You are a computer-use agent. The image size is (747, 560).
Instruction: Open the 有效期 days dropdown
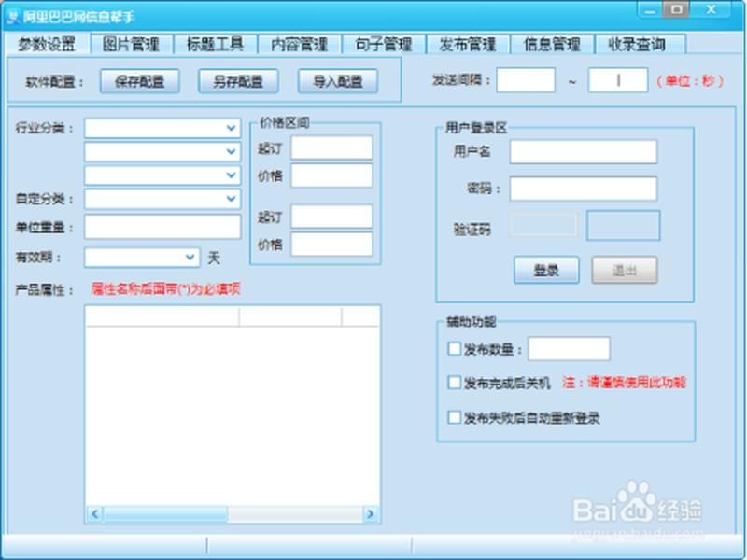(142, 258)
